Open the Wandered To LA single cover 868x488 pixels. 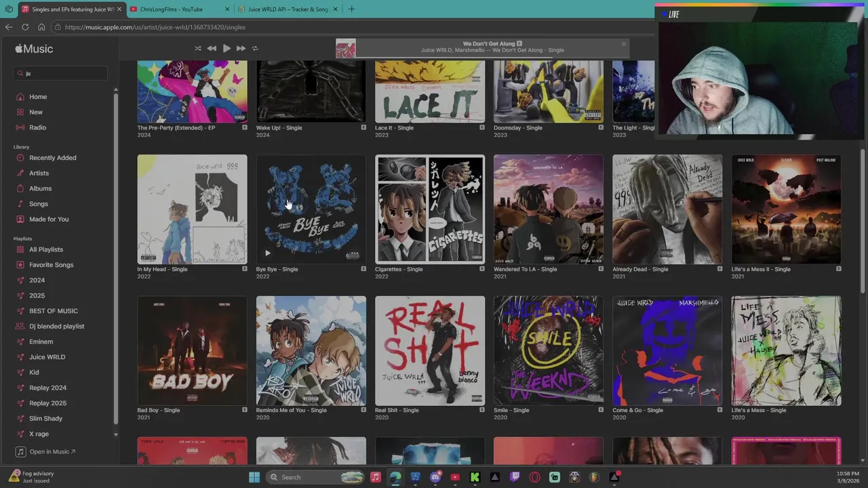tap(549, 209)
